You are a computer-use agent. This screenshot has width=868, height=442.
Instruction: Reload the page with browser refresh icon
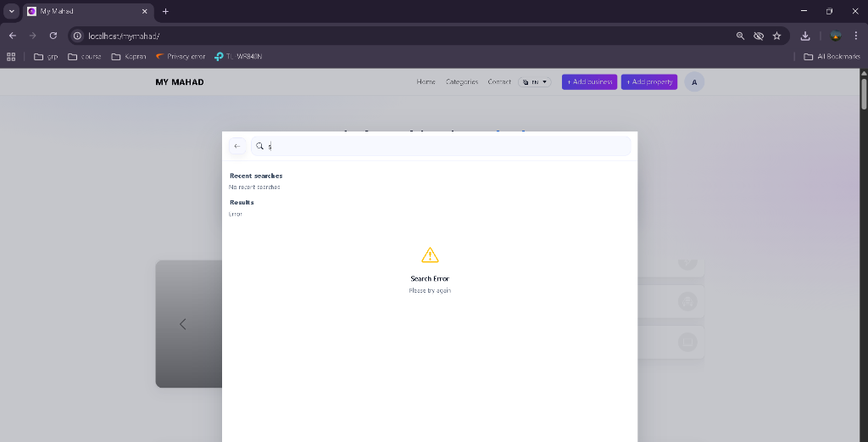[53, 36]
